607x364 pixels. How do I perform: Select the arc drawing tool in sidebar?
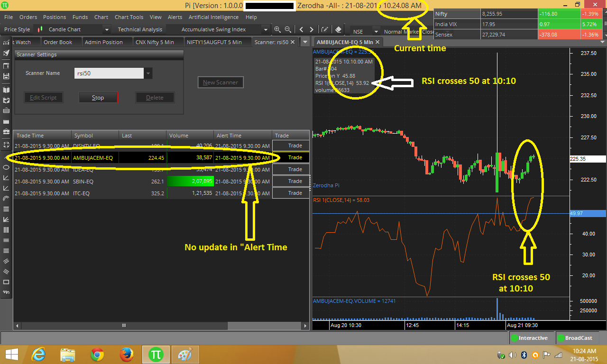pos(6,198)
